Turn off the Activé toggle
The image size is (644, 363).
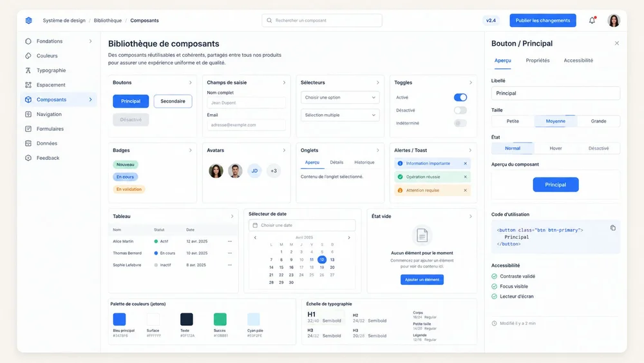pyautogui.click(x=460, y=97)
